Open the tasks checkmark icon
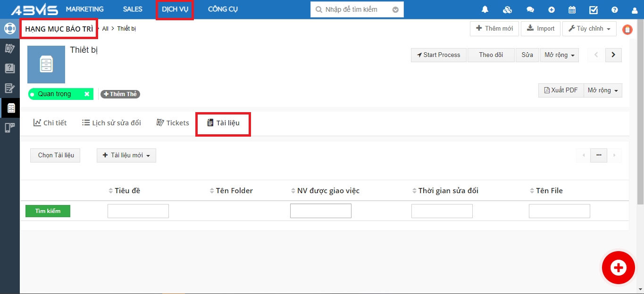Screen dimensions: 644x294 594,9
